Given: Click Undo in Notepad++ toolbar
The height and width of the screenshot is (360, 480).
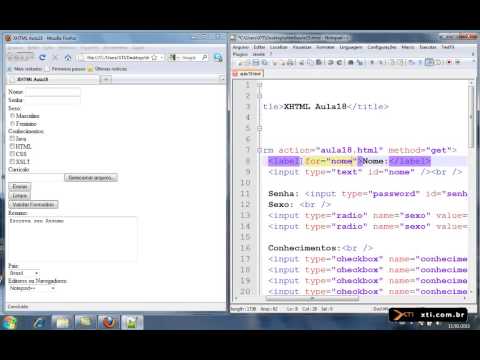Looking at the screenshot, I should [331, 62].
